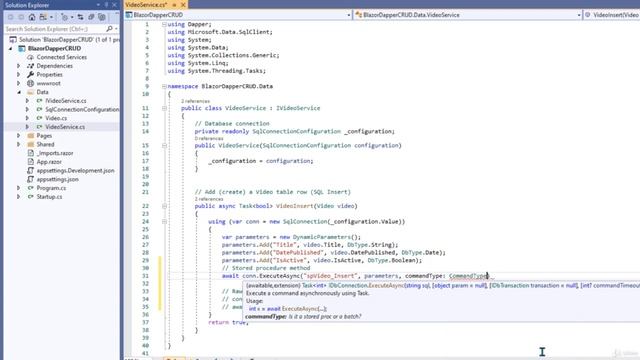Viewport: 640px width, 360px height.
Task: Click the 2 references CodeLens above VideoService class
Action: [x=196, y=101]
